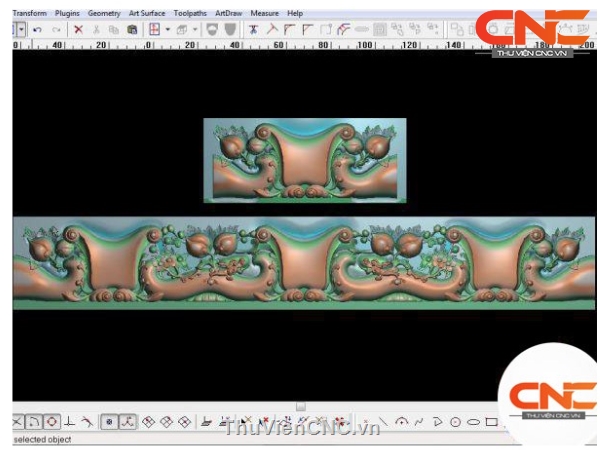Toggle the circle-center snap button at bottom left
Screen dimensions: 600x450
52,422
